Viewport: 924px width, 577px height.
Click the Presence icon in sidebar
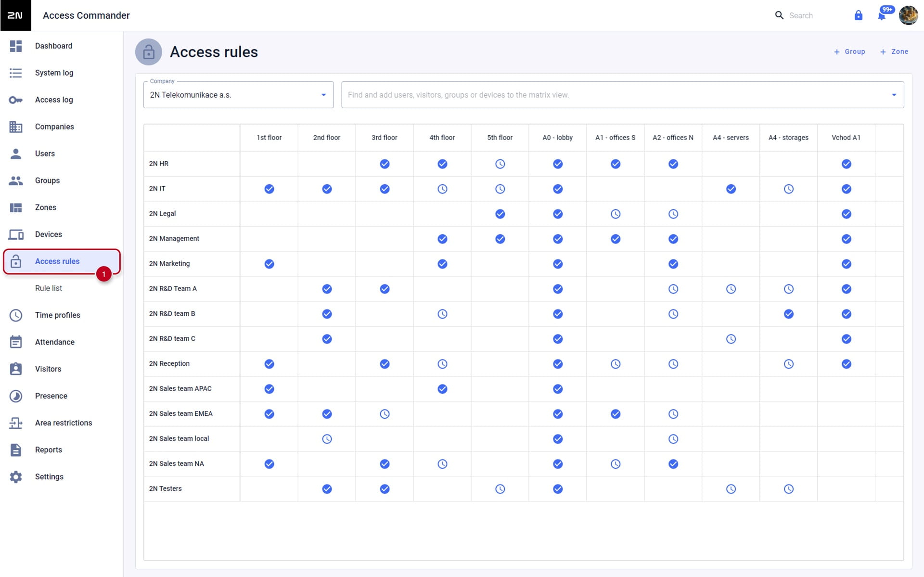coord(16,396)
